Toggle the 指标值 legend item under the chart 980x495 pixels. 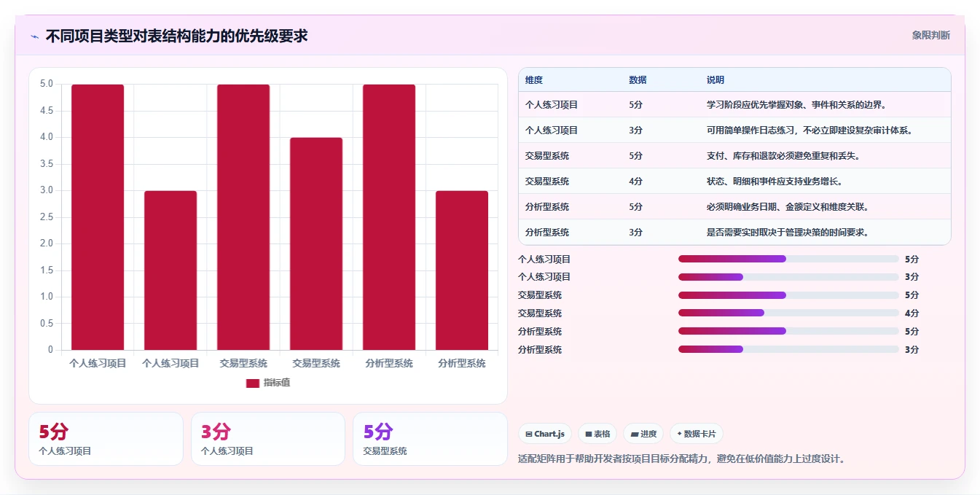click(267, 383)
